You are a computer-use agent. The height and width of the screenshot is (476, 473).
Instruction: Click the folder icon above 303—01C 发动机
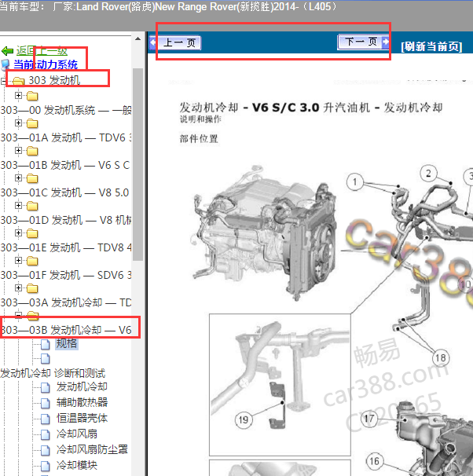click(x=32, y=178)
